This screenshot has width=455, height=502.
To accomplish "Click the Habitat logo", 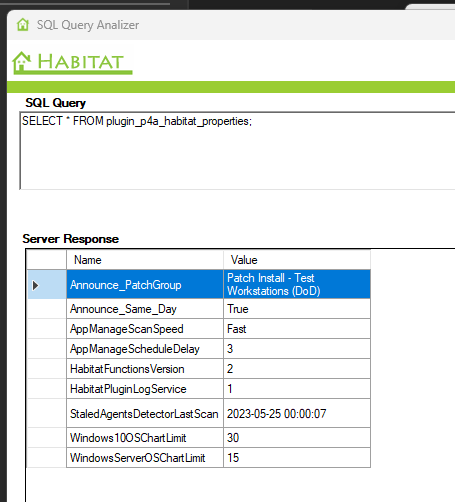I will [x=72, y=63].
